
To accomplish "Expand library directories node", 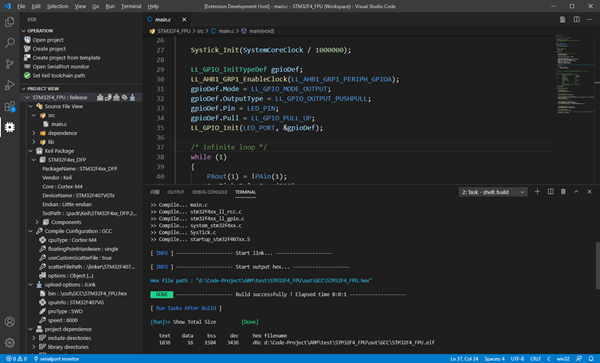I will coord(34,347).
